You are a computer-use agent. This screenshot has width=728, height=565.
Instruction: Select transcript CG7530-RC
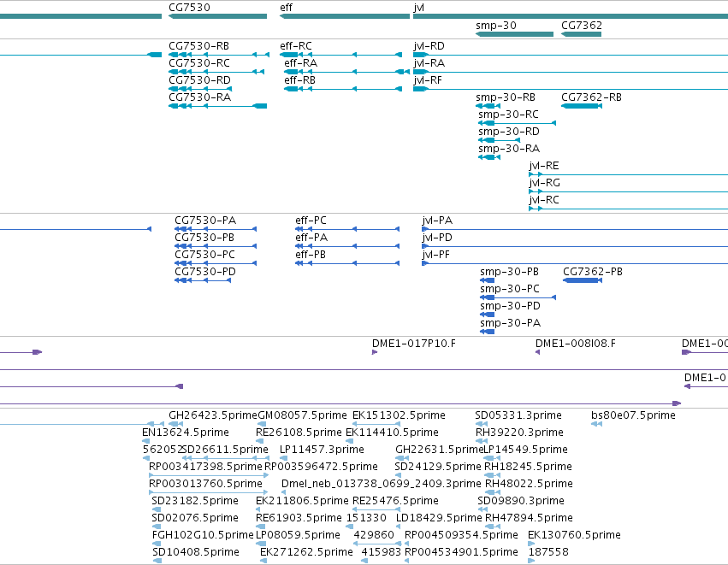[x=216, y=72]
